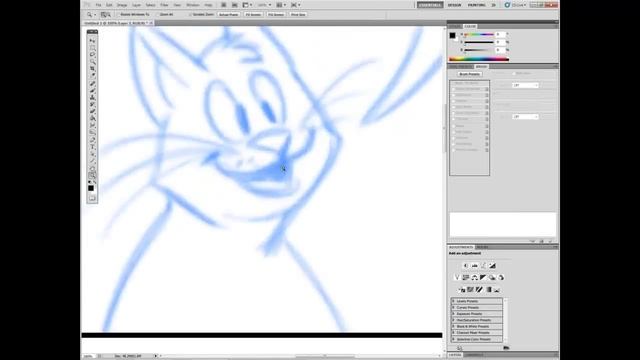This screenshot has height=360, width=640.
Task: Add an Invert adjustment
Action: 462,290
